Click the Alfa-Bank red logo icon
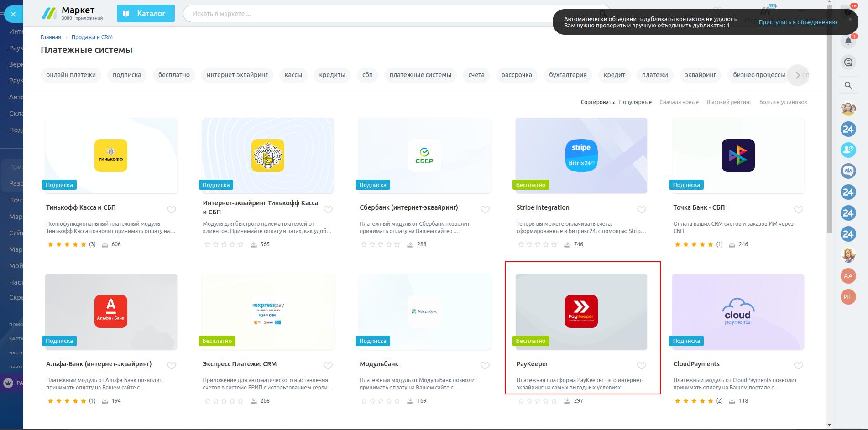 tap(111, 311)
